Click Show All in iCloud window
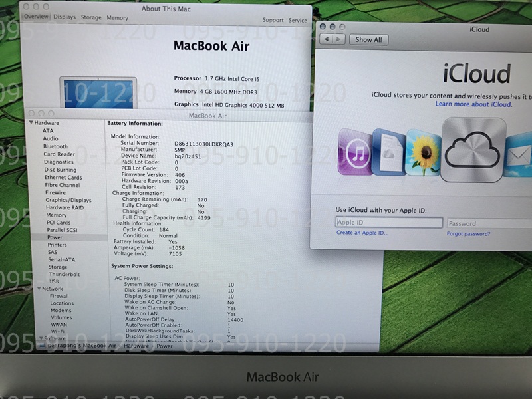This screenshot has width=532, height=399. [x=368, y=40]
